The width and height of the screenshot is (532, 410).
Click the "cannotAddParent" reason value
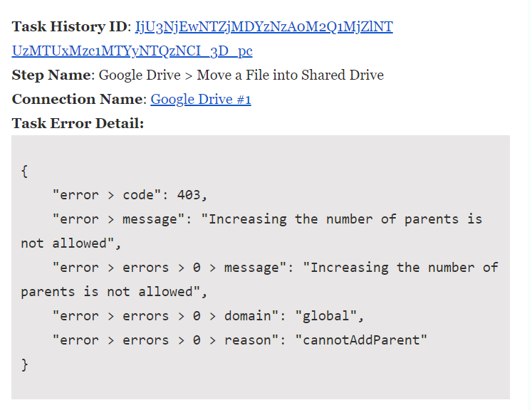coord(361,340)
